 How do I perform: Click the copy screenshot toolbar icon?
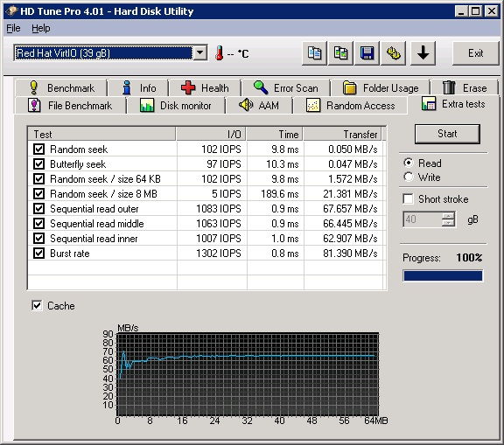(x=340, y=53)
